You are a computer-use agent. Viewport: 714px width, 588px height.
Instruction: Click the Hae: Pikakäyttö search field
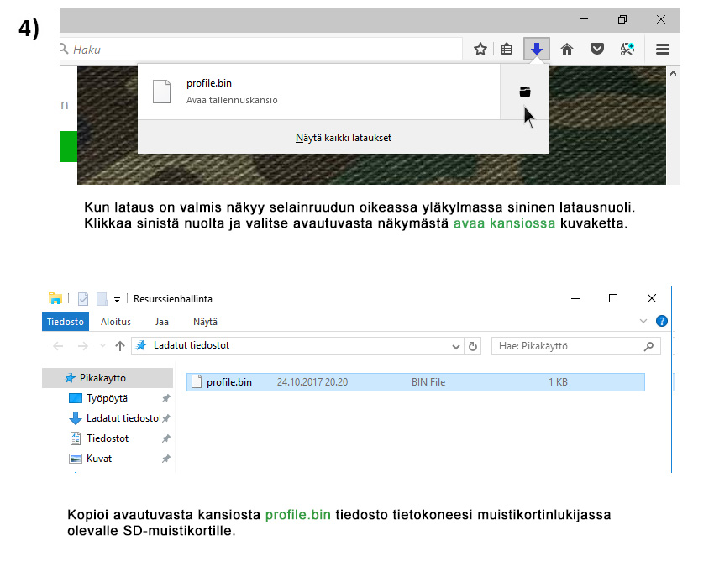567,346
